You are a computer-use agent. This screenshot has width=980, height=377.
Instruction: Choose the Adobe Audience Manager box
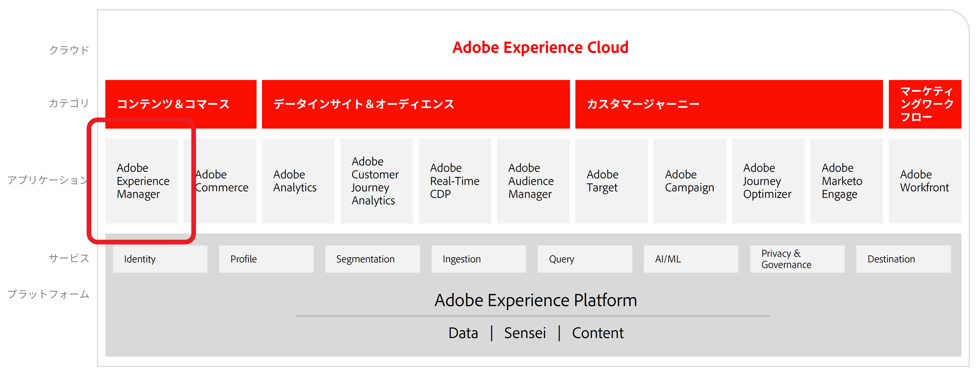(533, 181)
